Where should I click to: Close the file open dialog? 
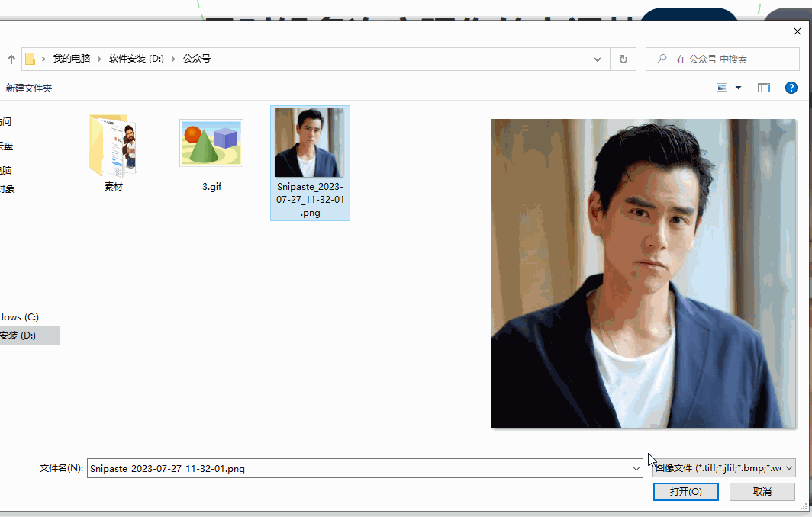797,31
